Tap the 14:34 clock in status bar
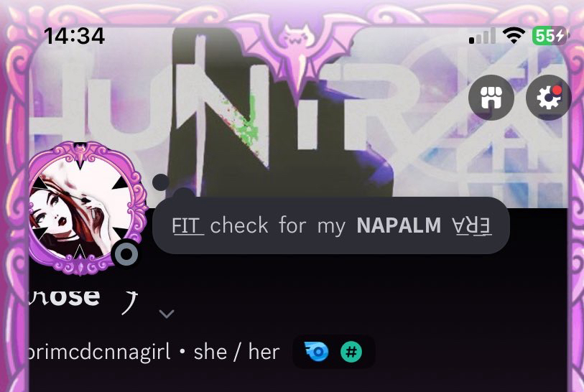Screen dimensions: 584x392 coord(74,36)
